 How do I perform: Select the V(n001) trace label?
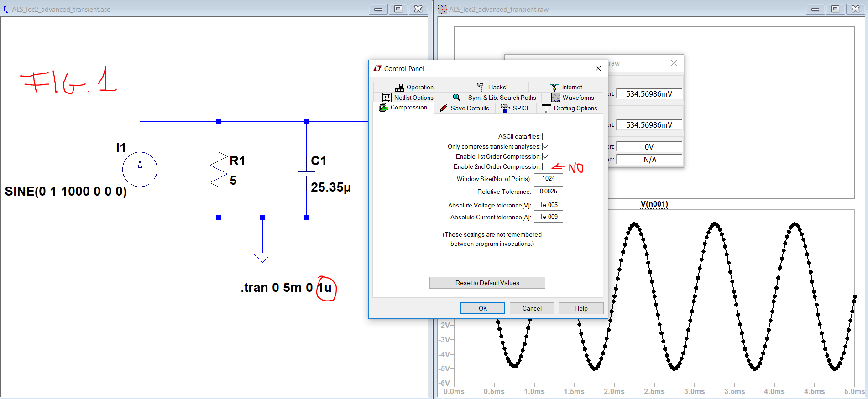654,204
